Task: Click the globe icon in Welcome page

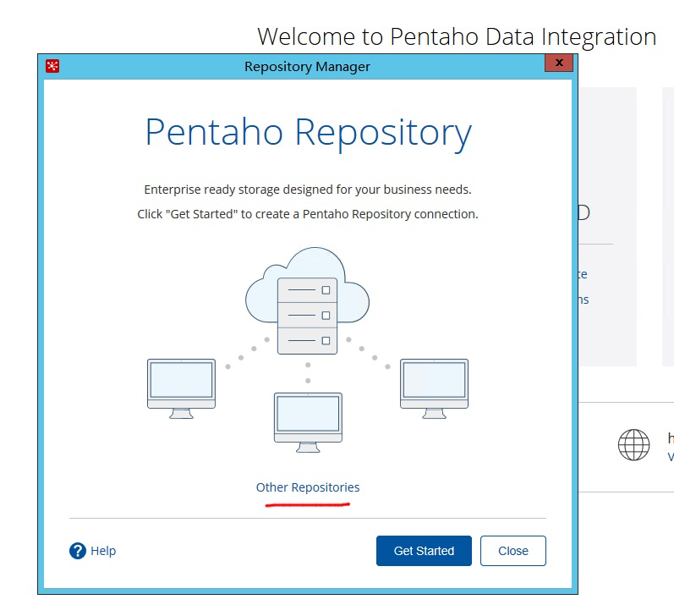Action: pyautogui.click(x=633, y=445)
